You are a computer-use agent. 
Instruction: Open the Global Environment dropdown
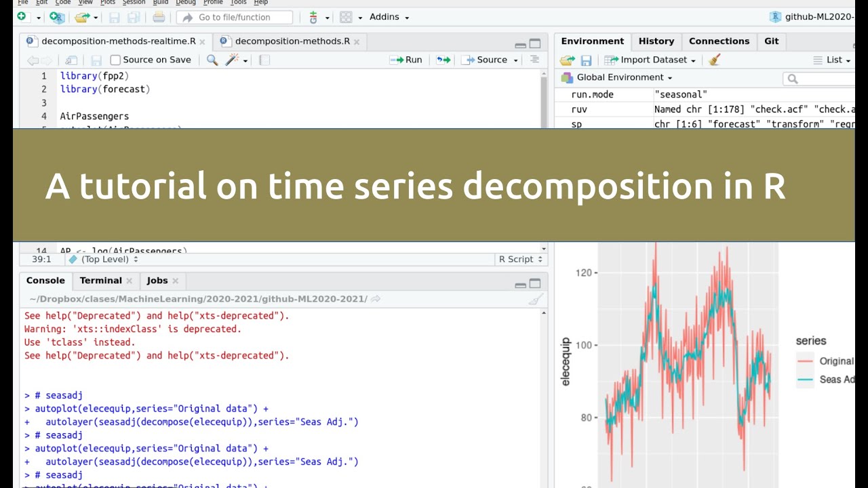[x=616, y=78]
